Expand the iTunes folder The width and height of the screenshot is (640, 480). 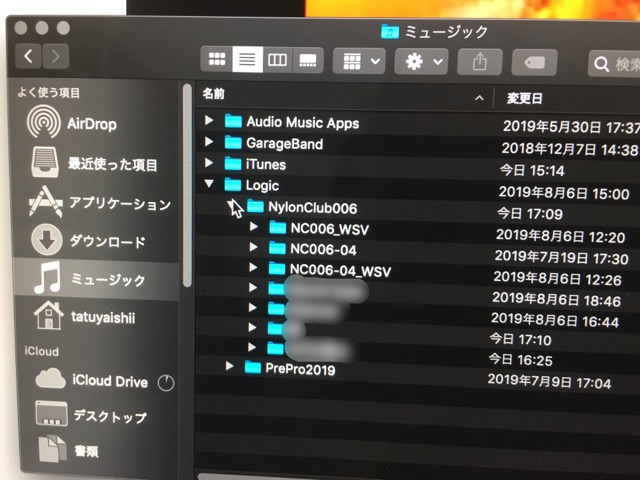tap(209, 162)
